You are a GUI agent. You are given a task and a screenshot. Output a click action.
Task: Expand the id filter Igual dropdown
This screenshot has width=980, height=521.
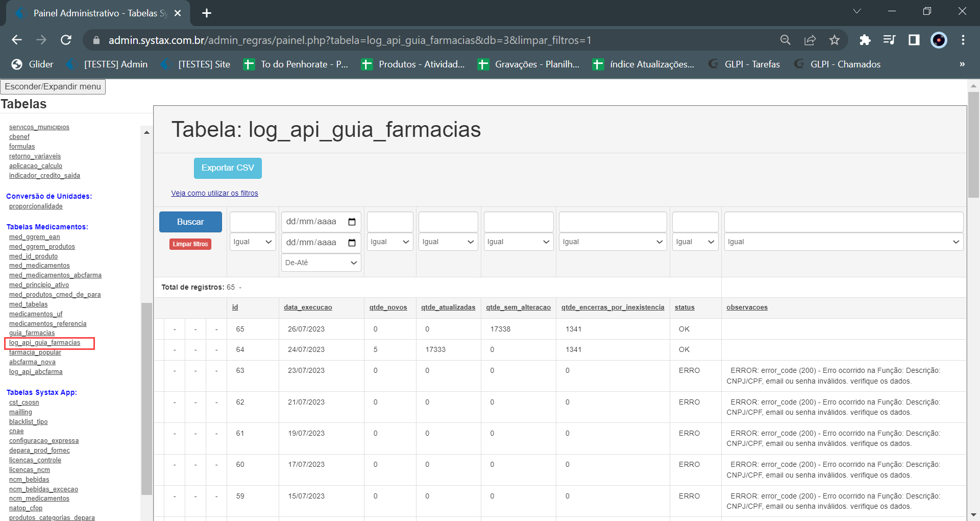(x=253, y=242)
